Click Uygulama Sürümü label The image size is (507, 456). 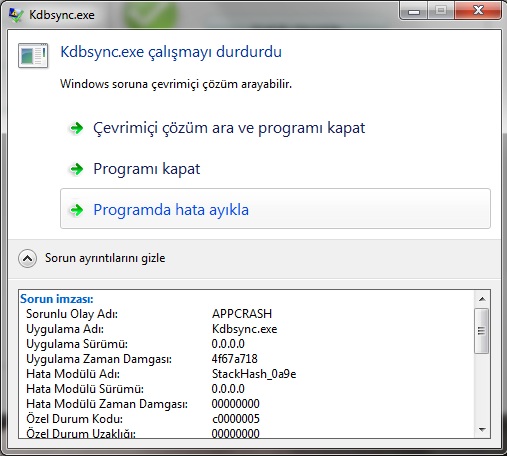(x=77, y=344)
